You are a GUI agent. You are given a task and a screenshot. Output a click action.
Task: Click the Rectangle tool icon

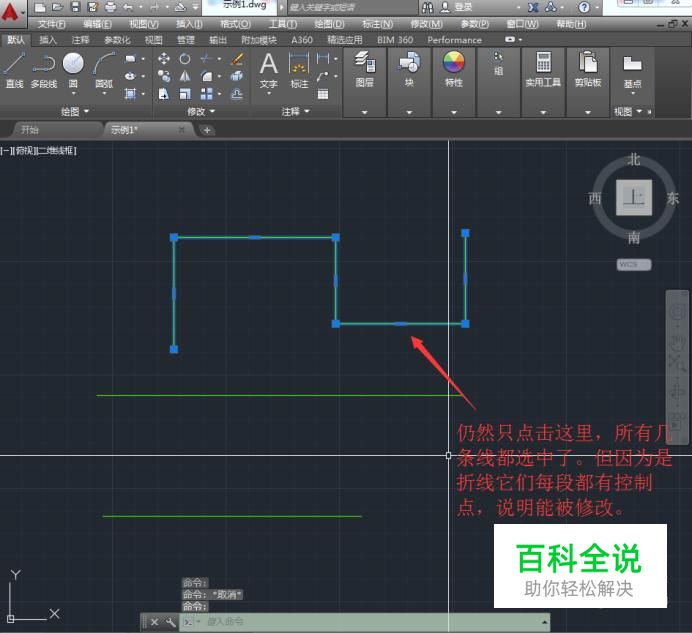click(x=130, y=58)
